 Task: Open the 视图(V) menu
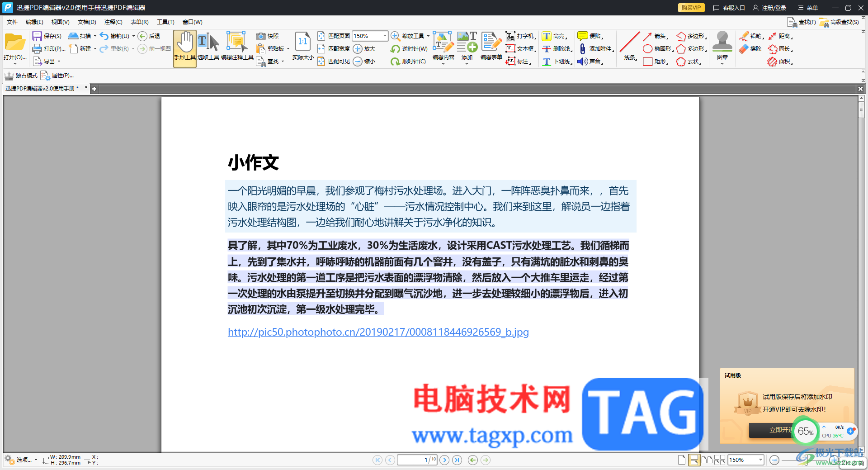click(x=60, y=22)
